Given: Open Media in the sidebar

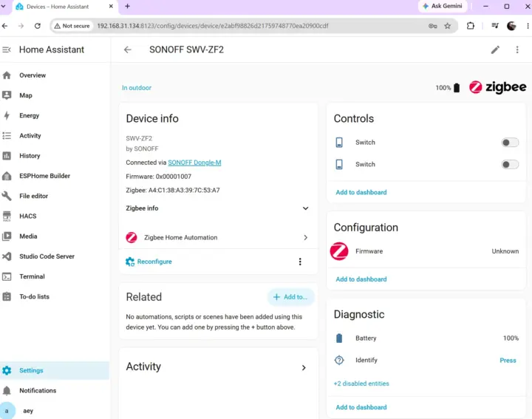Looking at the screenshot, I should point(55,236).
